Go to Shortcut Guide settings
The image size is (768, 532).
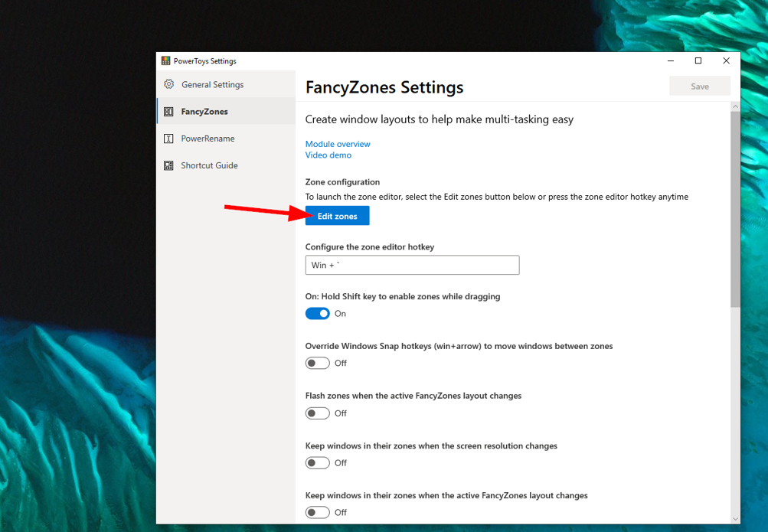[209, 165]
